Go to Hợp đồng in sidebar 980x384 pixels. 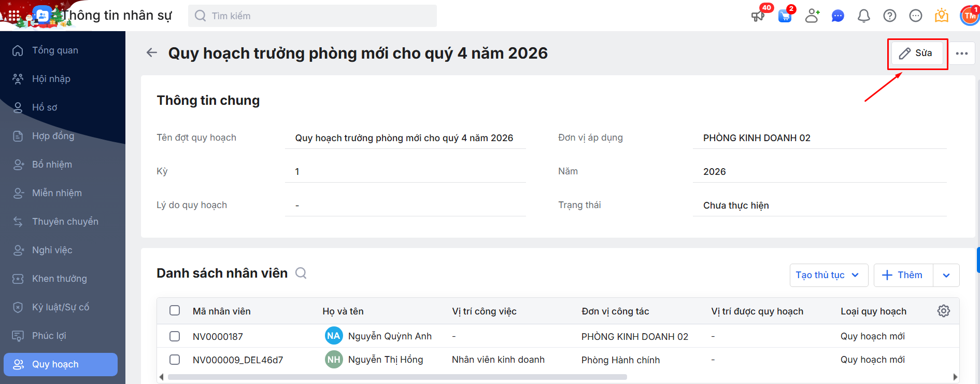pos(53,136)
